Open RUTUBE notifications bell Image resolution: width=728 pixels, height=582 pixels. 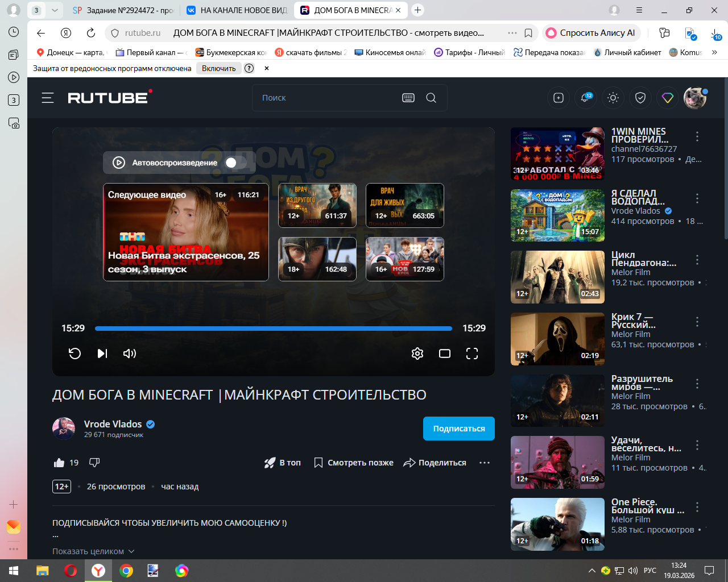click(585, 98)
